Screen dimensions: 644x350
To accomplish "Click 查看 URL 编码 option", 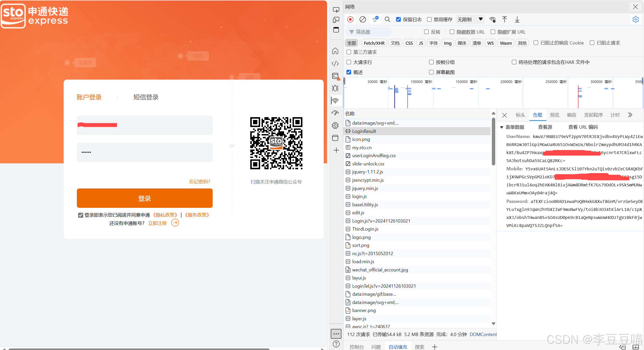I will (583, 127).
